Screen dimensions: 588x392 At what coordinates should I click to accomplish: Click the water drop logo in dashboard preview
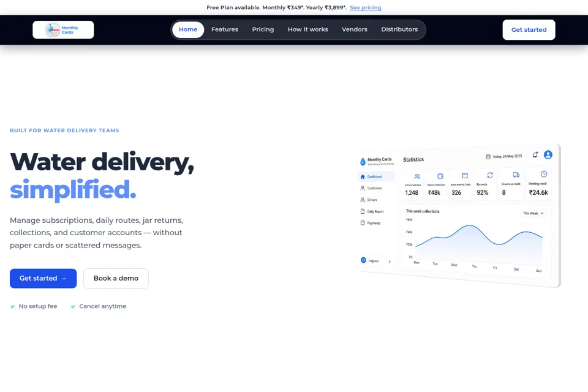tap(363, 162)
